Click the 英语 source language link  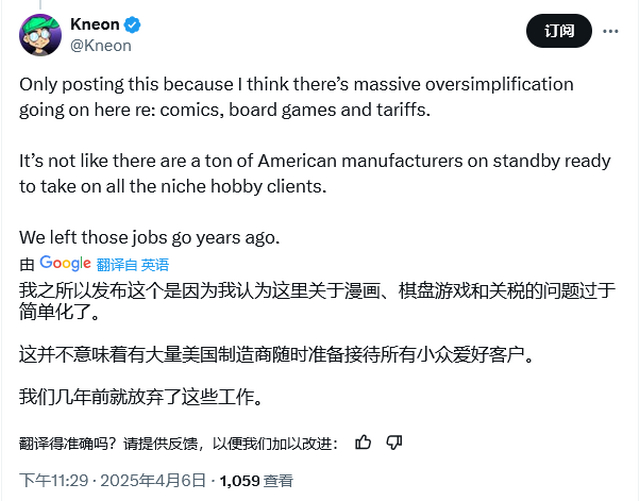point(155,265)
